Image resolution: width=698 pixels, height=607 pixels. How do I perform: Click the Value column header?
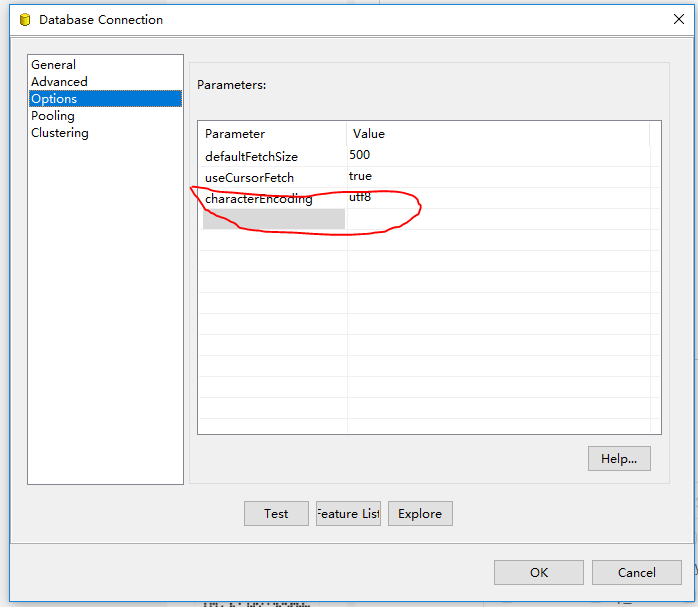tap(499, 134)
